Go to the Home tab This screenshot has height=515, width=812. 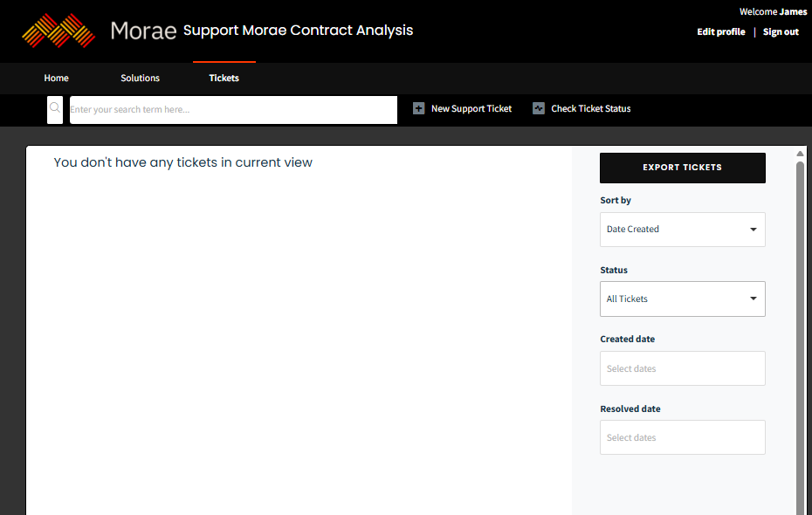click(57, 78)
